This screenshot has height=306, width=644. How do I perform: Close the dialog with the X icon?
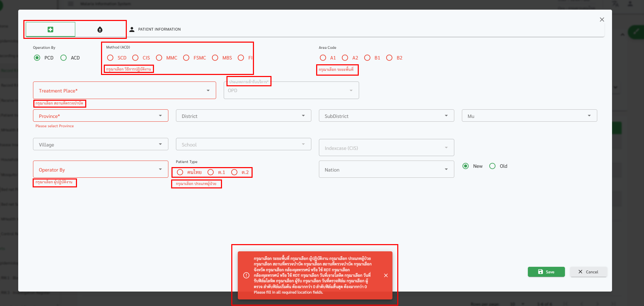[x=602, y=20]
